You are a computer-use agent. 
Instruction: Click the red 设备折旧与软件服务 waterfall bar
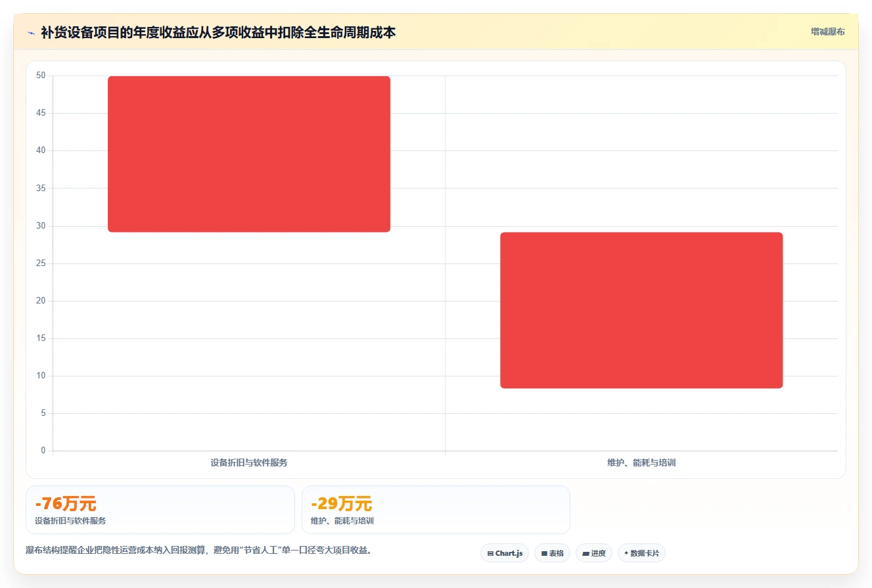coord(249,154)
